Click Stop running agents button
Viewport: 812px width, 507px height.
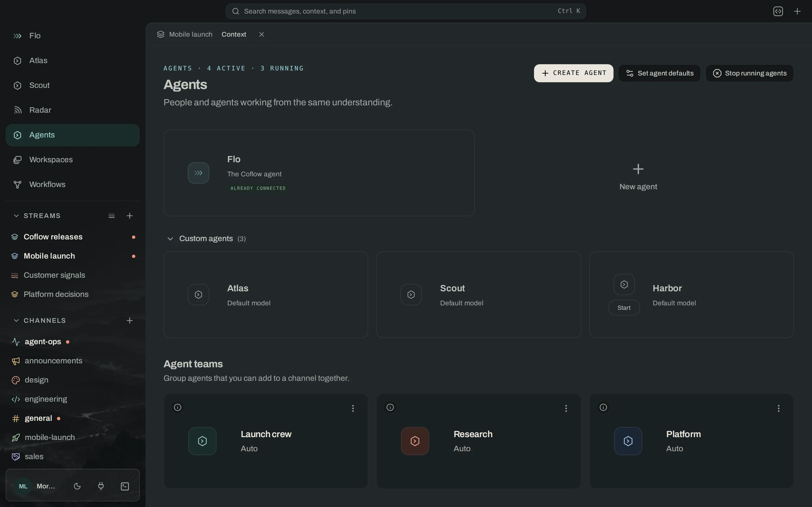click(x=750, y=73)
